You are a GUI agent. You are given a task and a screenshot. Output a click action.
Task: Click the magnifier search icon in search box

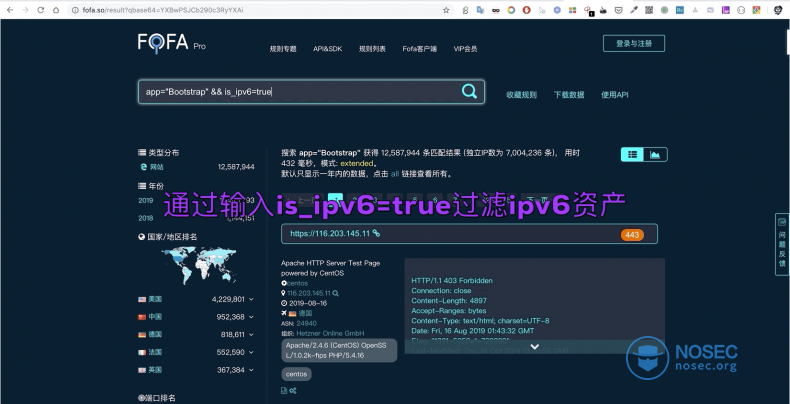click(x=469, y=91)
